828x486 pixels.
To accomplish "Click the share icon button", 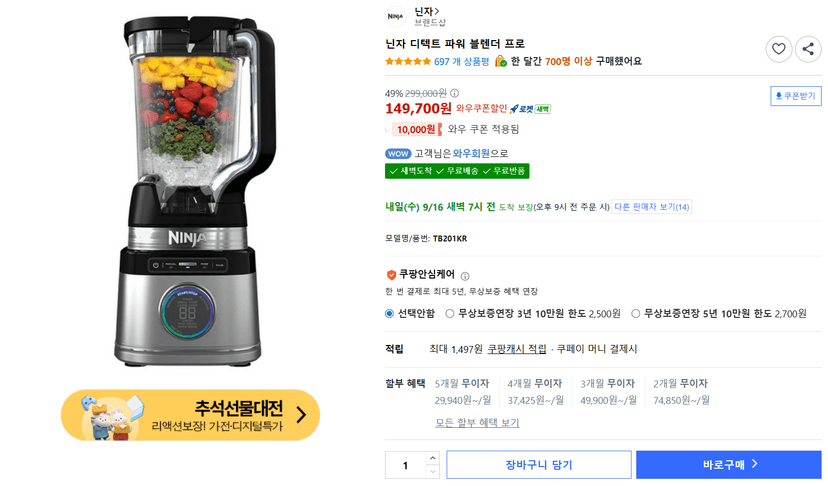I will 808,49.
